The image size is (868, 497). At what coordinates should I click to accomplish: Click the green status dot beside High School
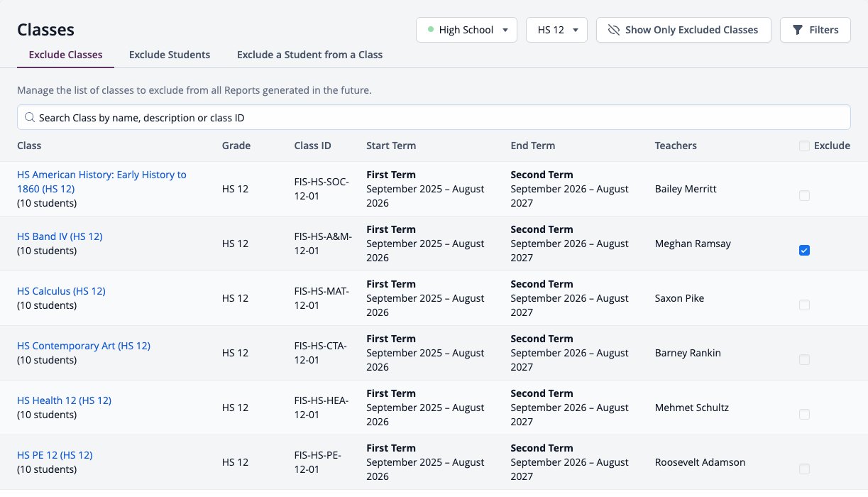point(431,30)
